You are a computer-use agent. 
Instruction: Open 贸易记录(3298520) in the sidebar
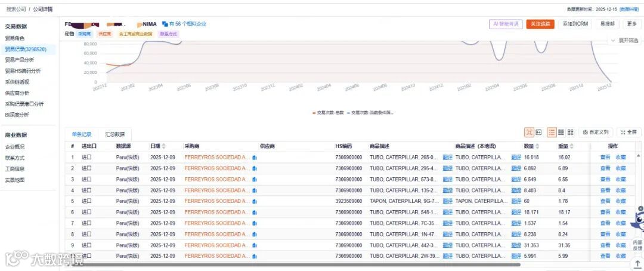pos(26,49)
